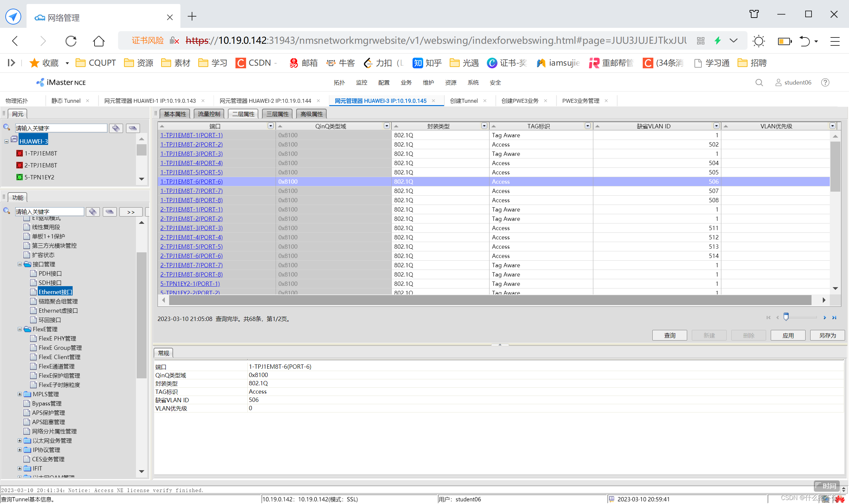Collapse the HUAWEI-3 tree node
Viewport: 849px width, 504px height.
pyautogui.click(x=6, y=141)
